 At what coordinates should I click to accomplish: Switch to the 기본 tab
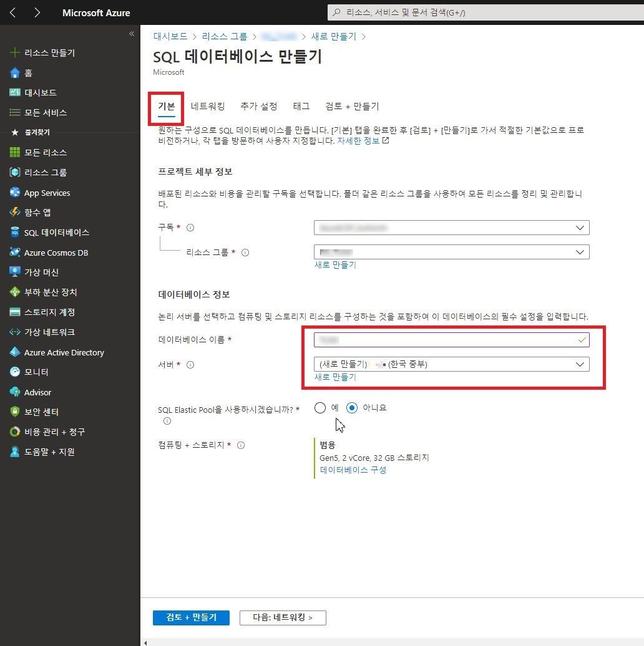tap(167, 106)
